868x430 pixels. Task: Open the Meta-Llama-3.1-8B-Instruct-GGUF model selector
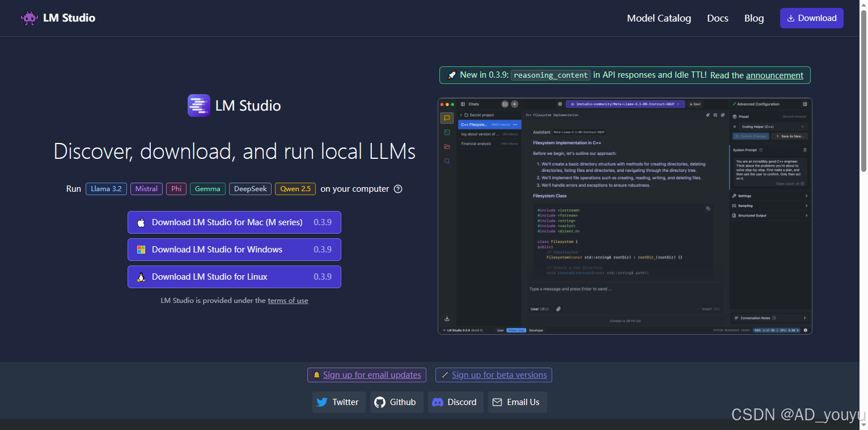625,104
